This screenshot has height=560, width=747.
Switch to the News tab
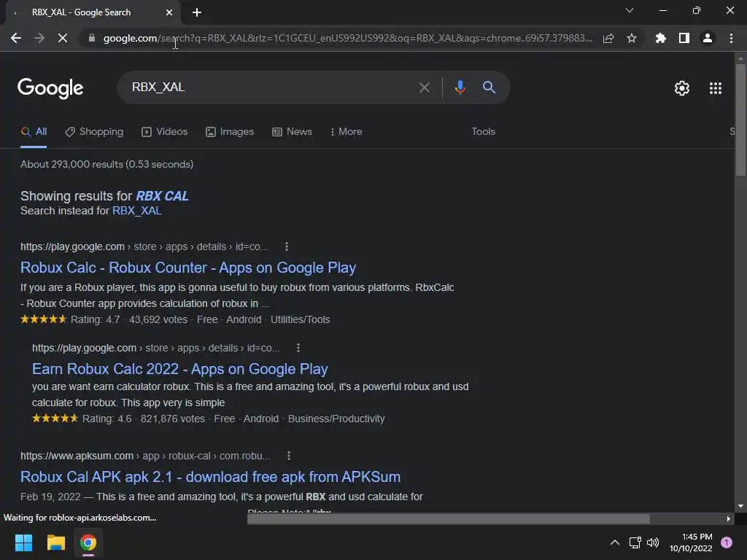(x=292, y=132)
